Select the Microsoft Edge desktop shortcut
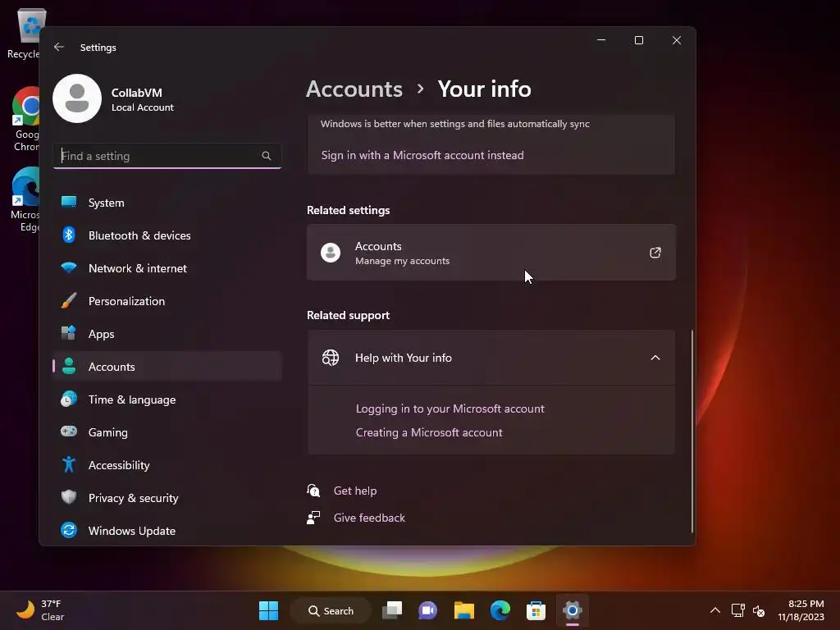Viewport: 840px width, 630px height. coord(25,199)
